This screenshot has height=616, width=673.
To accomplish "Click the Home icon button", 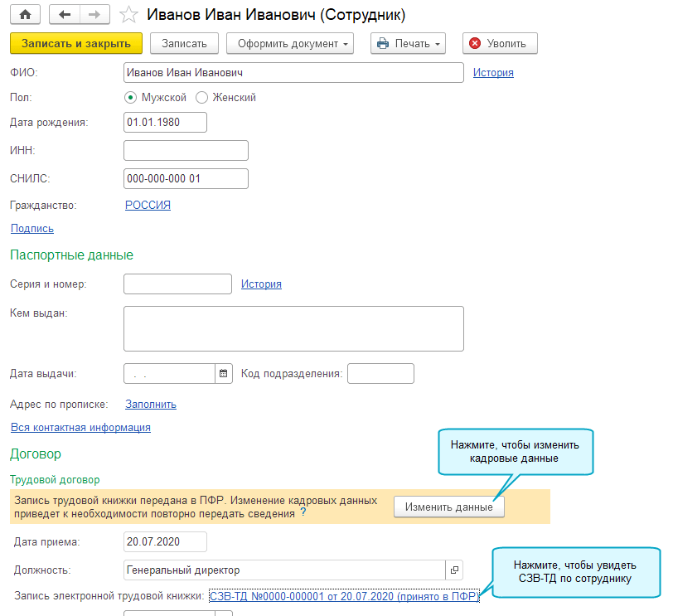I will point(25,15).
